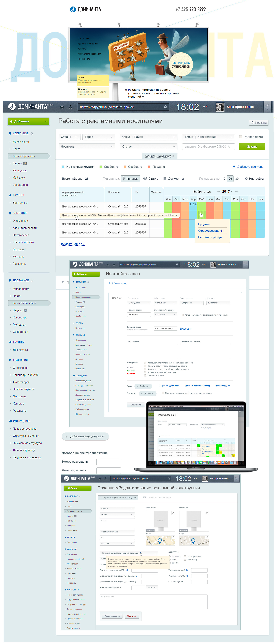277x644 pixels.
Task: Click Напомнить link near Крайний срок
Action: [x=185, y=329]
